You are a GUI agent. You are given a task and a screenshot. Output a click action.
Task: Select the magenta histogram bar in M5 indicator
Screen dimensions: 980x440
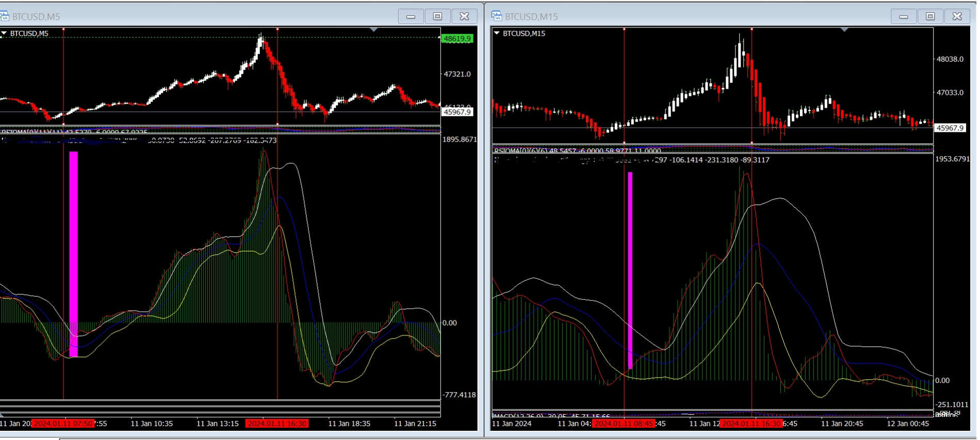click(x=74, y=254)
